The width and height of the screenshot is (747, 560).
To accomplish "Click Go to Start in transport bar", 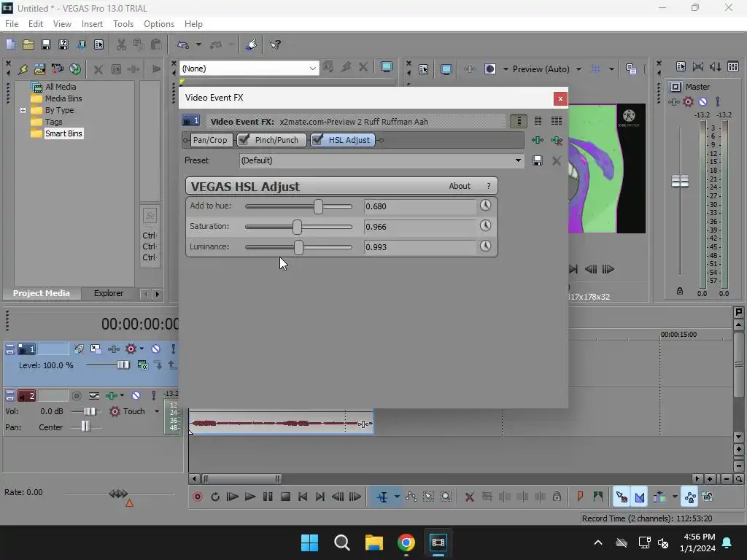I will (303, 497).
